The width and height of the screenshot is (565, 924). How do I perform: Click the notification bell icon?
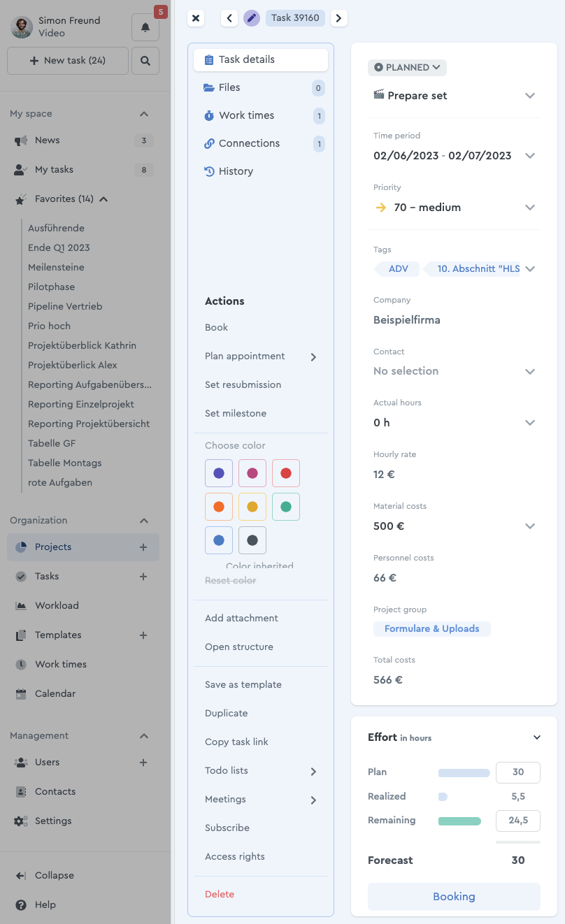click(x=145, y=27)
